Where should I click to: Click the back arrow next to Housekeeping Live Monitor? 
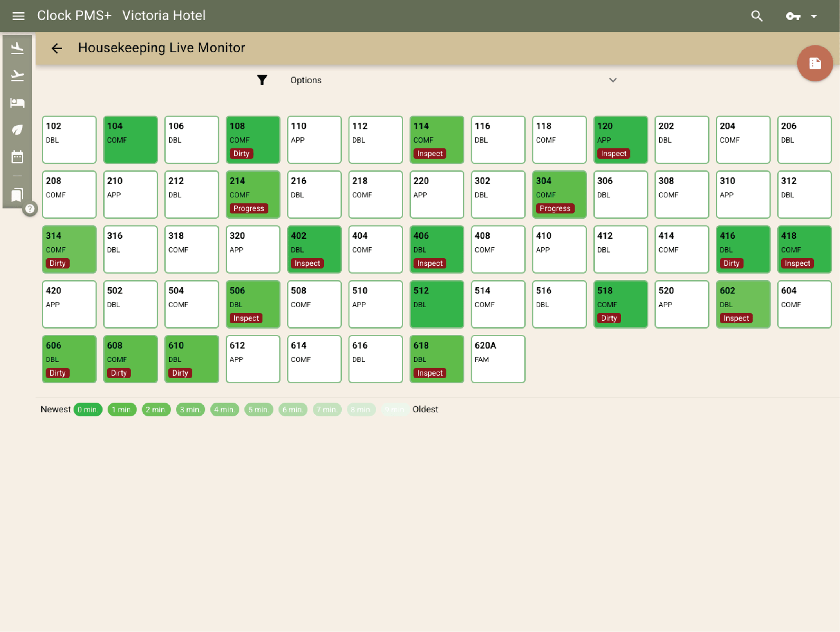(57, 48)
